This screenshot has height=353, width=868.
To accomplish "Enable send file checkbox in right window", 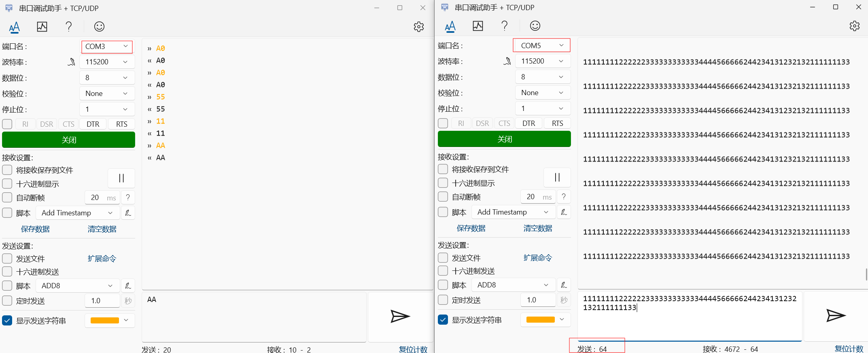I will (x=443, y=258).
